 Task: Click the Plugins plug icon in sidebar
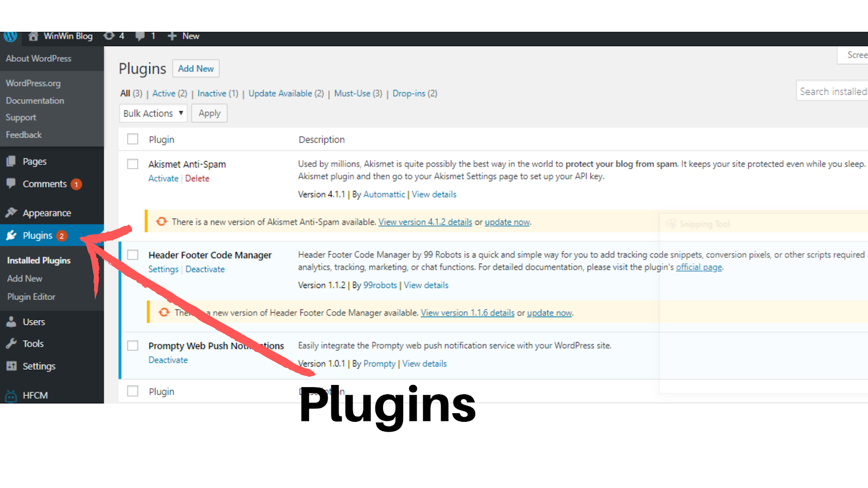(x=11, y=235)
